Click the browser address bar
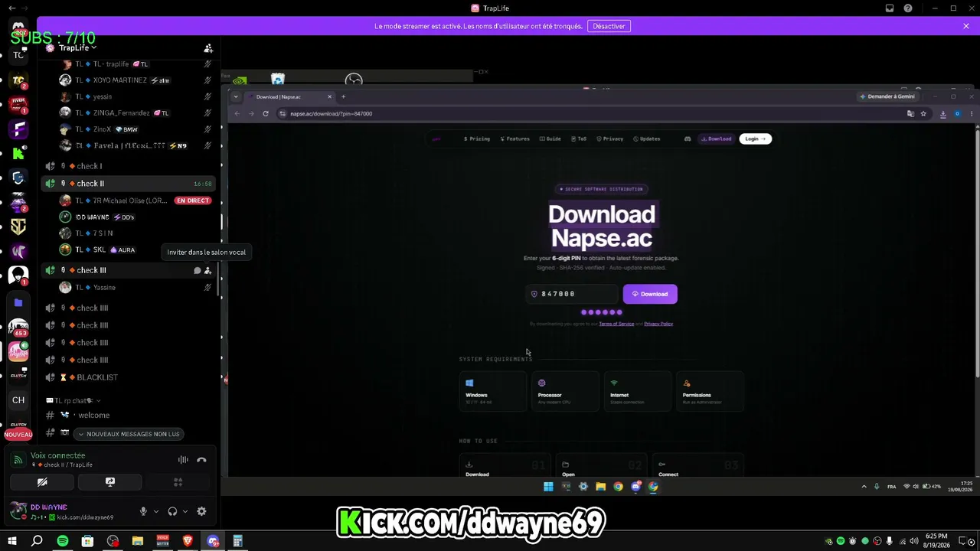Screen dimensions: 980x551 [x=590, y=114]
